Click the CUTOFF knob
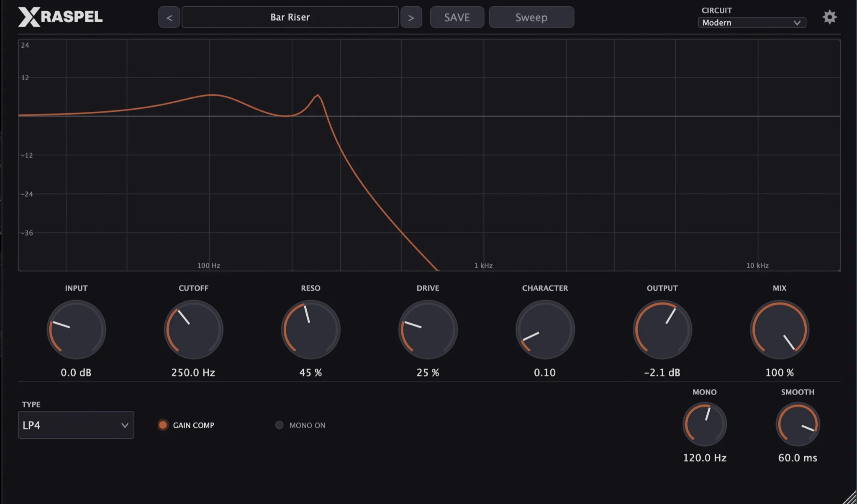Viewport: 857px width, 504px height. pos(193,330)
